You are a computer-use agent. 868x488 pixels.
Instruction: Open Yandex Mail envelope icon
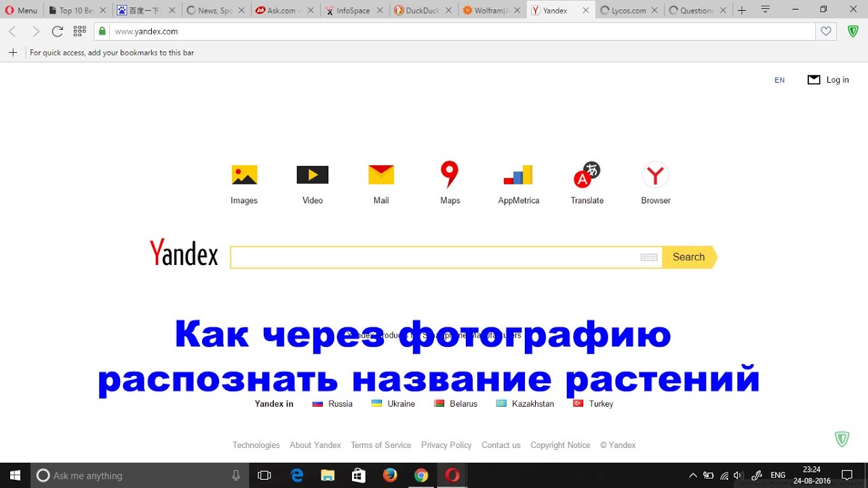[381, 175]
